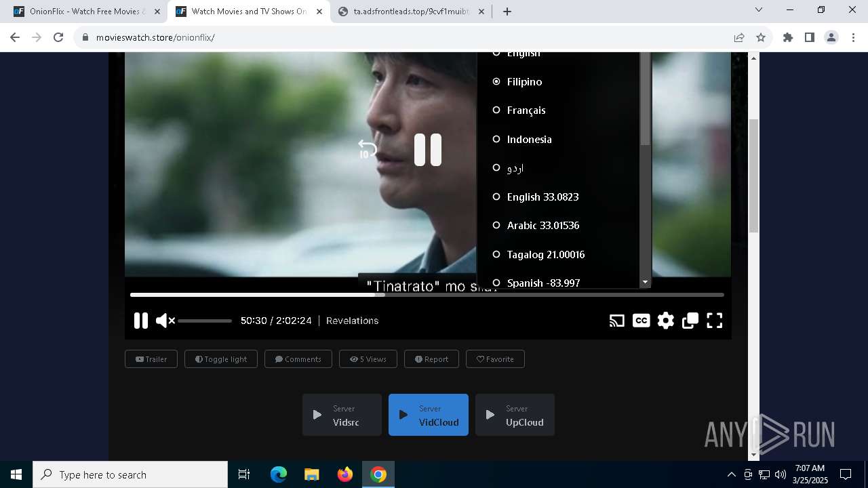
Task: Share this page icon in address bar
Action: 739,37
